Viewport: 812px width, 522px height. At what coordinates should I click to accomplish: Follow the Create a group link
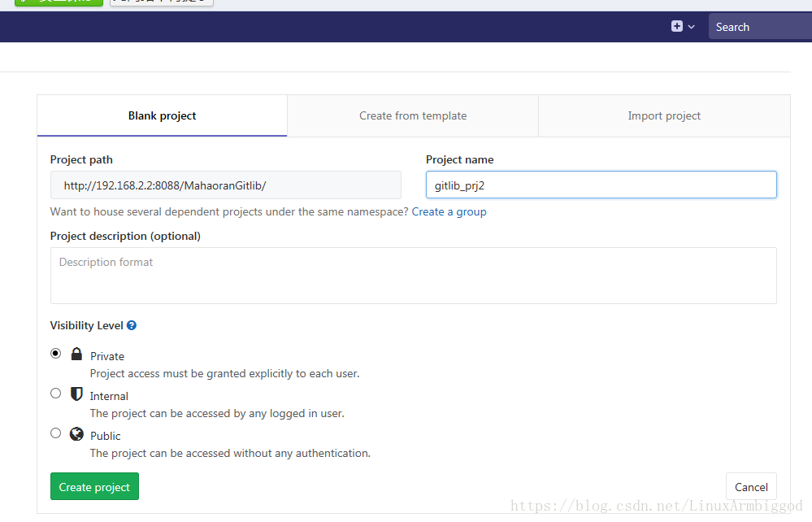pos(449,211)
